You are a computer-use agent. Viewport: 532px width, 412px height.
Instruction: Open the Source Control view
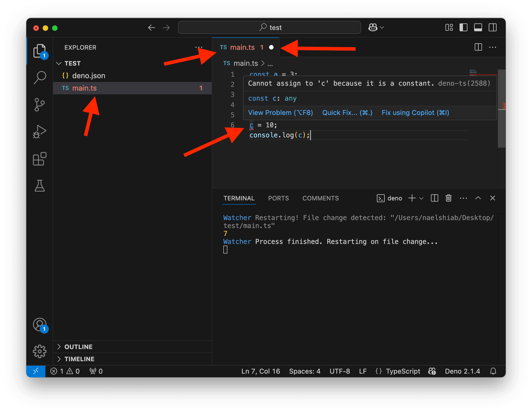(40, 105)
